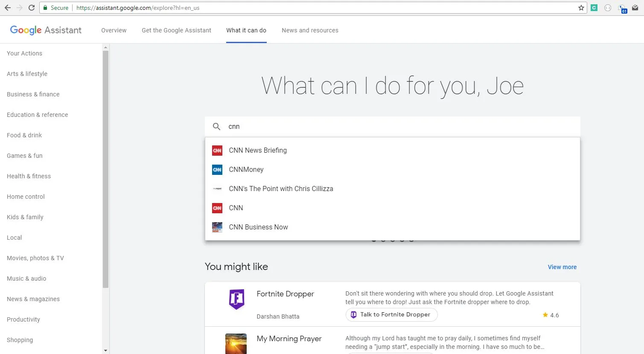644x354 pixels.
Task: Open the My Morning Prayer title
Action: (289, 339)
